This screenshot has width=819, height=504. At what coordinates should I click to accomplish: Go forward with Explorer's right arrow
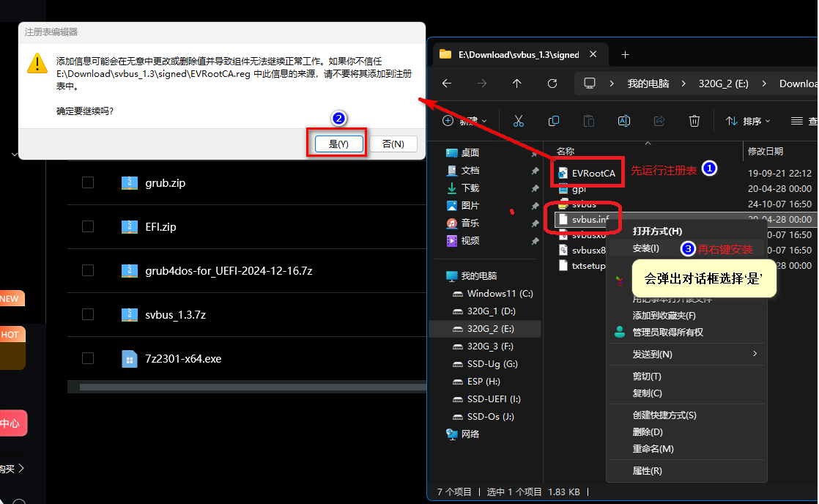tap(481, 84)
